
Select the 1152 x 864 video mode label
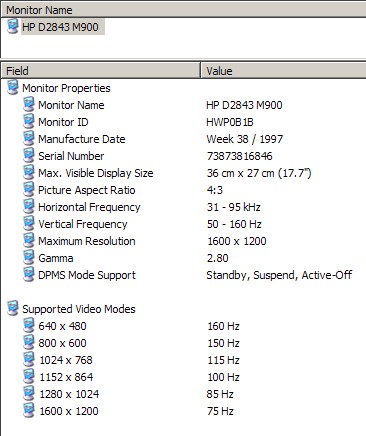coord(66,377)
